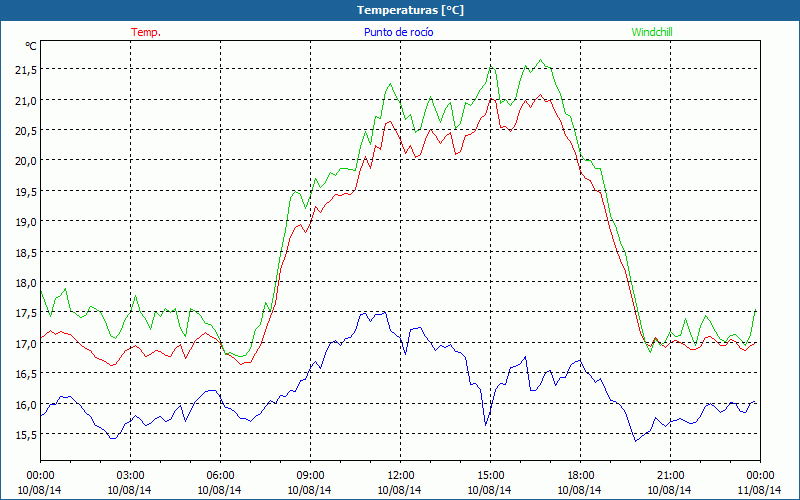Click the 10/08/14 date under 18:00
800x500 pixels.
[579, 490]
